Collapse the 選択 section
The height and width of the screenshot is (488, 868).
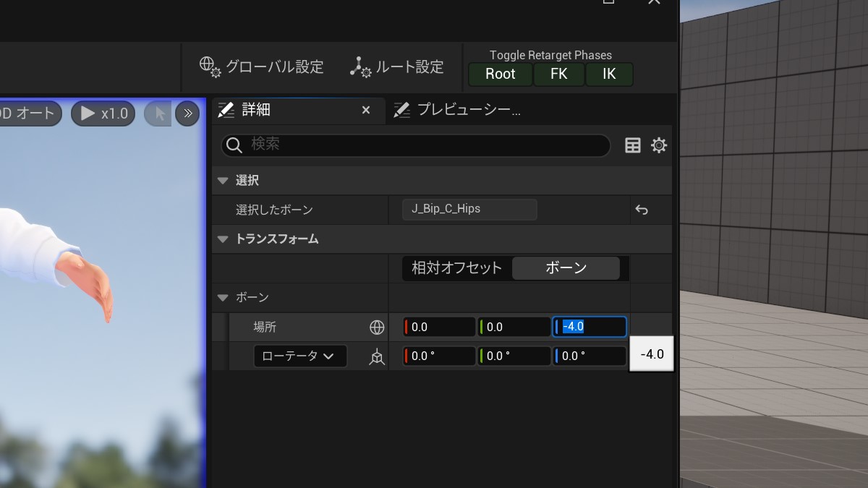tap(223, 181)
